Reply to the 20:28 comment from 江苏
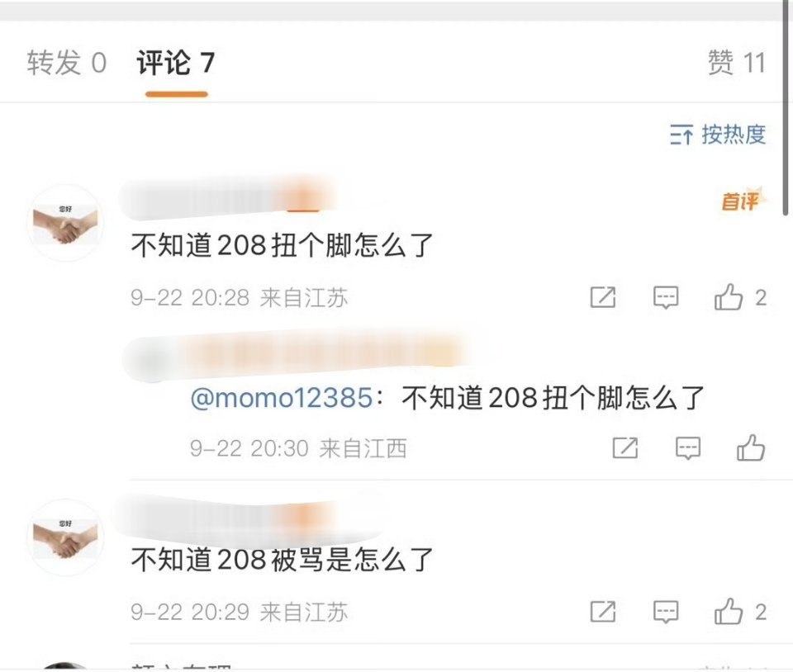Viewport: 793px width, 672px height. point(666,297)
